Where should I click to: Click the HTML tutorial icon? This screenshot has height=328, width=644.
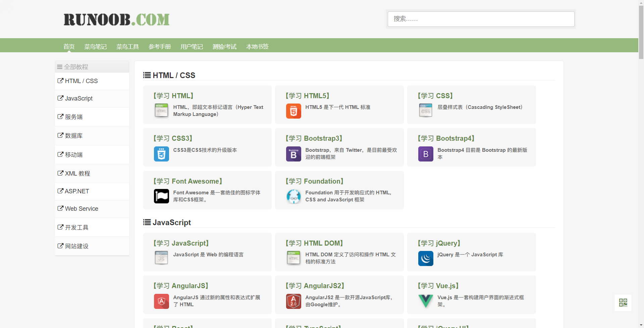tap(161, 111)
